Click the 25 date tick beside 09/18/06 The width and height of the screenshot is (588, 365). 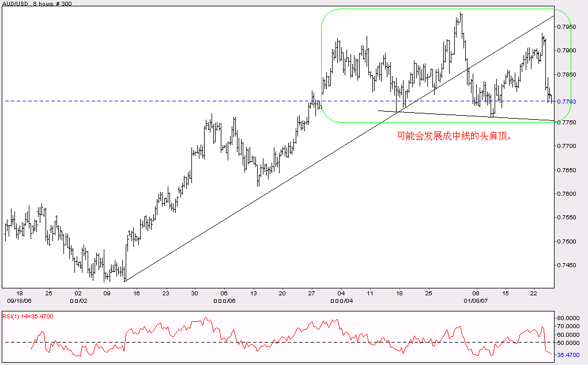click(x=49, y=293)
